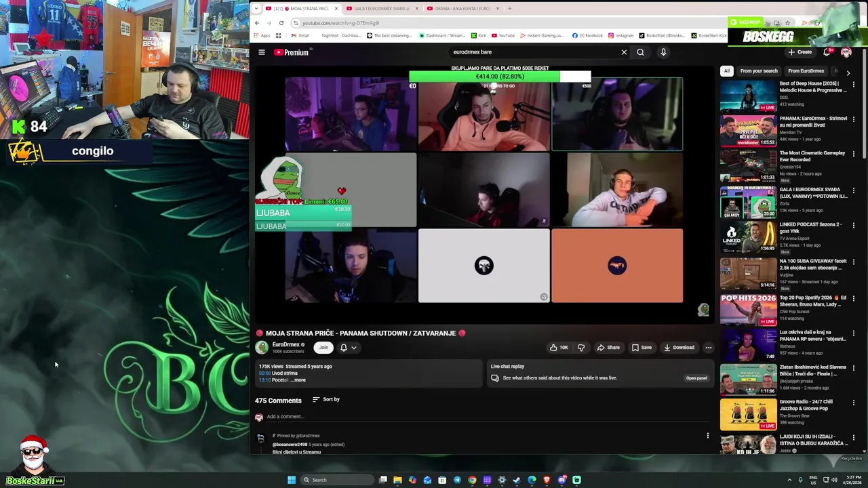868x488 pixels.
Task: Open Sort by comments dropdown
Action: tap(326, 399)
